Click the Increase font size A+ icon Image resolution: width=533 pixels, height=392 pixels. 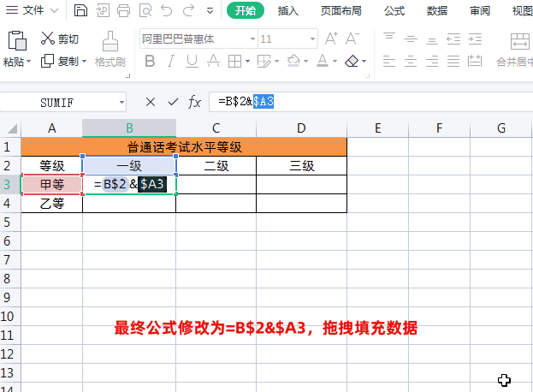click(329, 39)
